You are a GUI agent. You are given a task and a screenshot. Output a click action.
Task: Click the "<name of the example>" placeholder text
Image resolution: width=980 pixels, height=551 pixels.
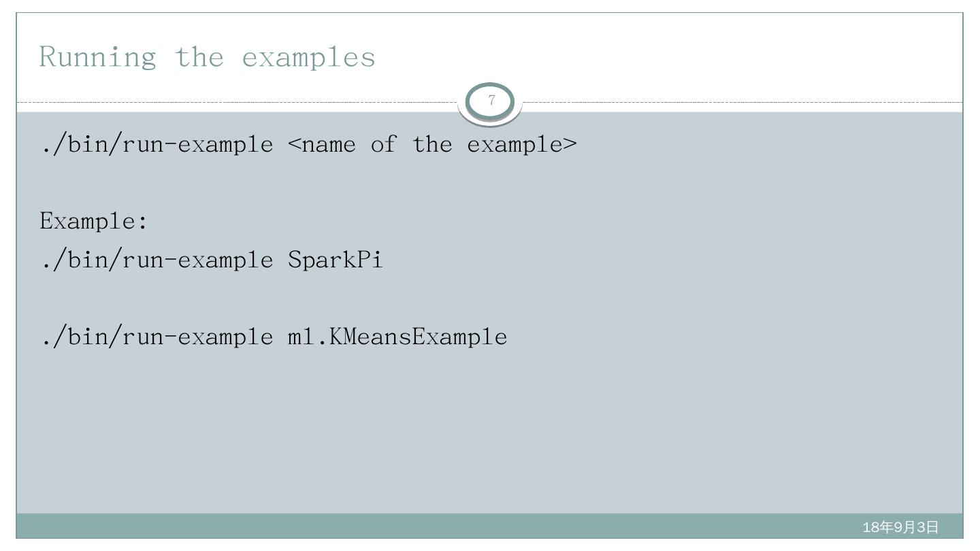pyautogui.click(x=432, y=144)
